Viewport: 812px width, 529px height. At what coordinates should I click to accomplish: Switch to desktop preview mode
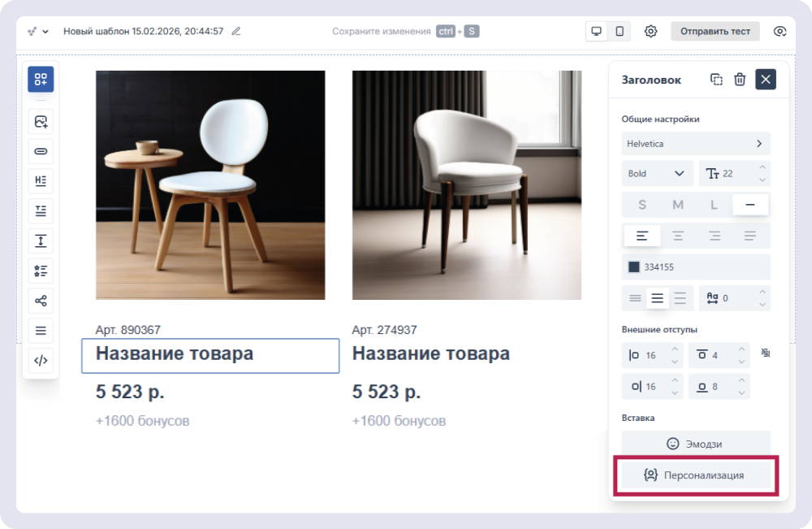point(597,31)
